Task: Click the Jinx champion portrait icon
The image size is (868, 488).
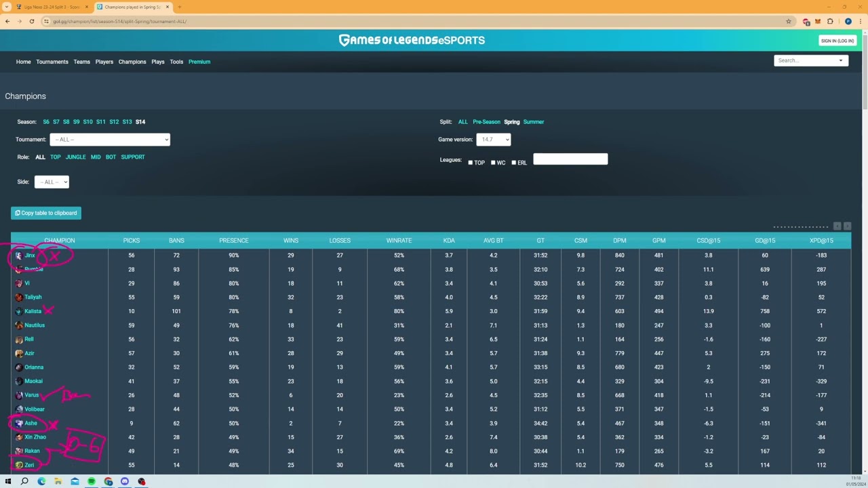Action: coord(19,256)
